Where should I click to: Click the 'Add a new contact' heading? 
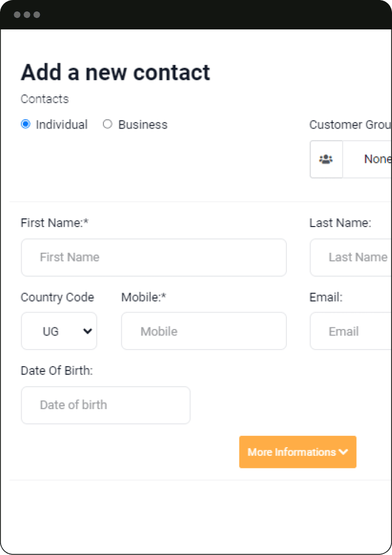(x=115, y=72)
